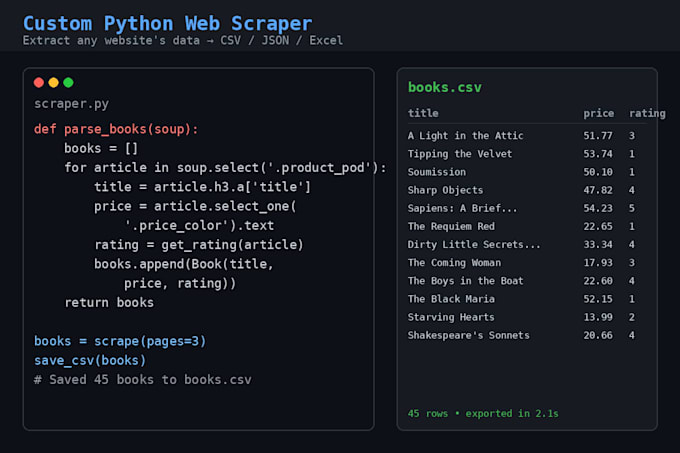Click the '45 rows • exported in 2.1s' status
This screenshot has width=680, height=453.
483,414
